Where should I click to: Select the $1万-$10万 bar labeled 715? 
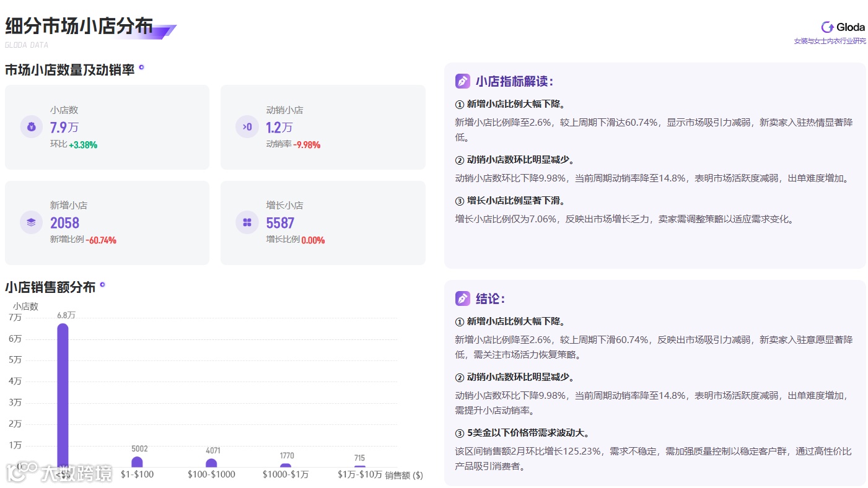360,466
